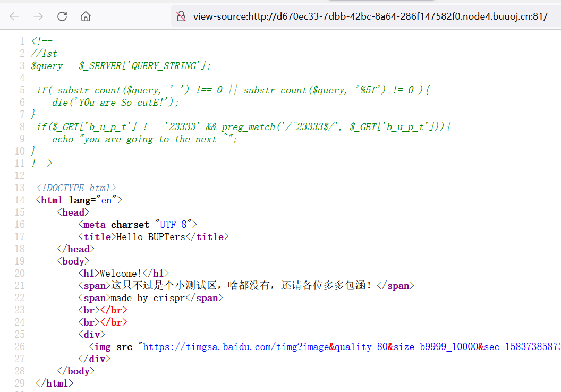Click the closing </head> tag line
This screenshot has width=561, height=392.
click(x=76, y=249)
